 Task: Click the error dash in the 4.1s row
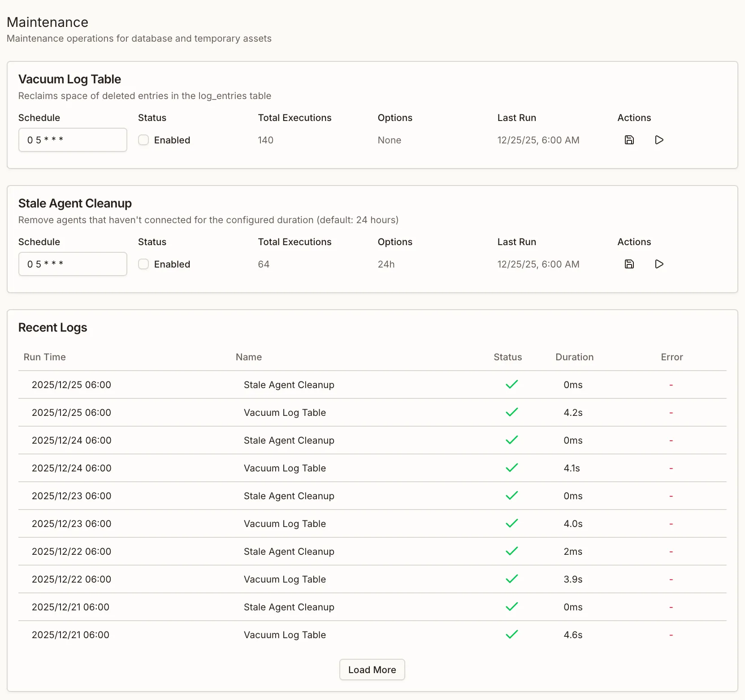pos(671,468)
